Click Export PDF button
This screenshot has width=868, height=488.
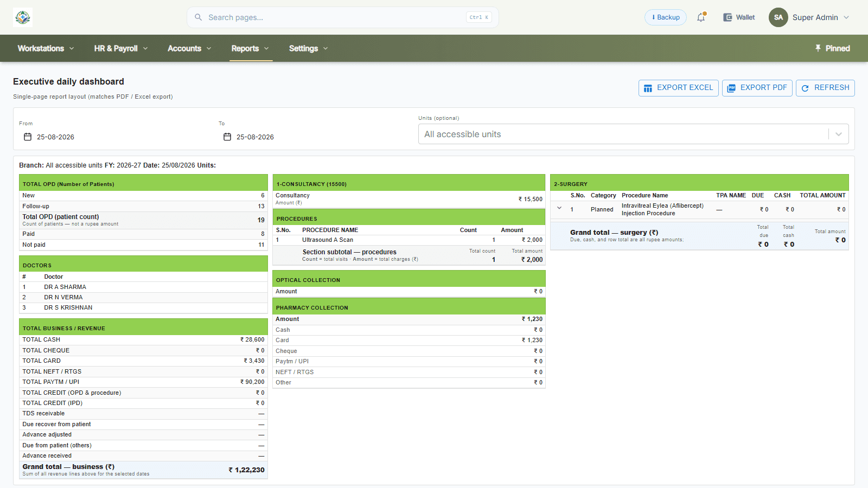point(757,88)
